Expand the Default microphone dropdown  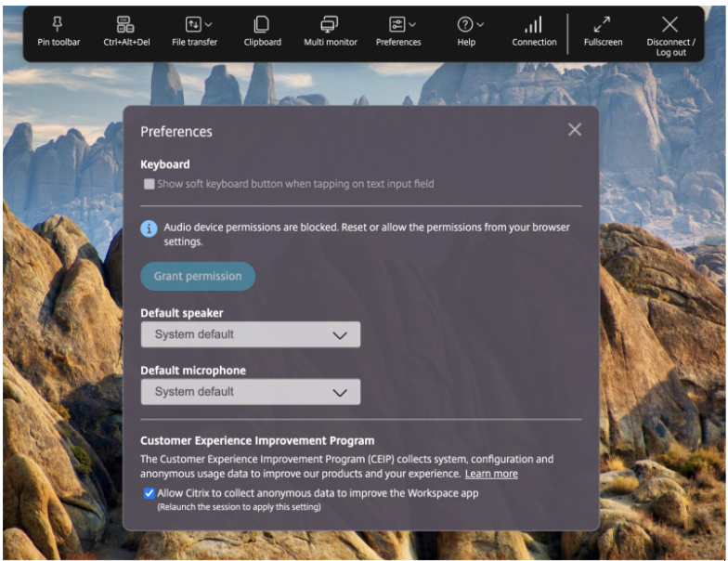pos(250,392)
